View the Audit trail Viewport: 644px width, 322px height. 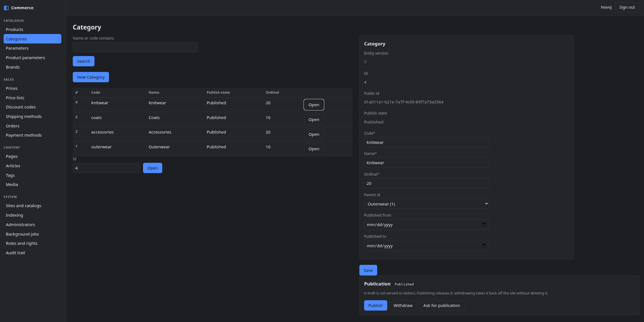click(32, 253)
